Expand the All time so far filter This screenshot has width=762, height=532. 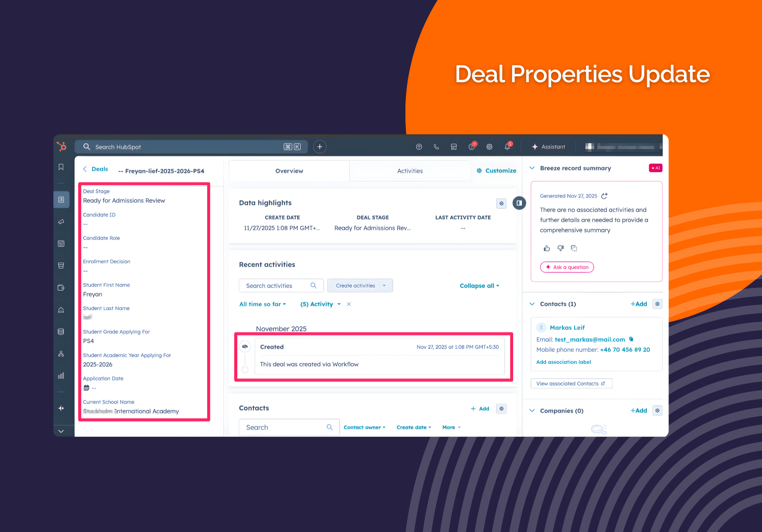[x=262, y=304]
